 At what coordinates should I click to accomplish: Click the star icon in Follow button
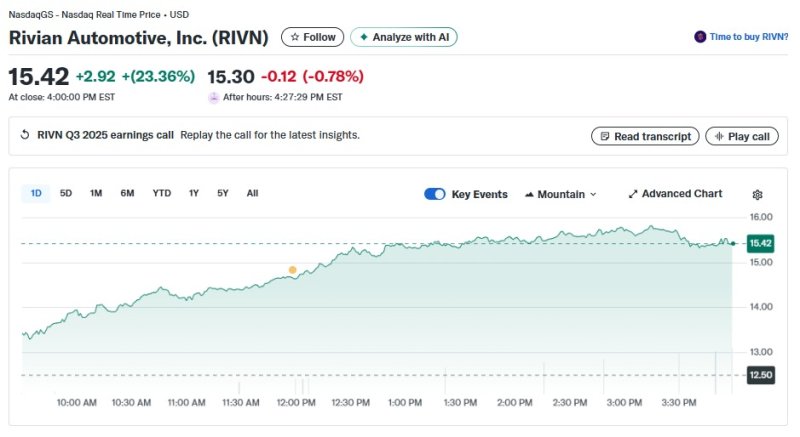click(295, 37)
